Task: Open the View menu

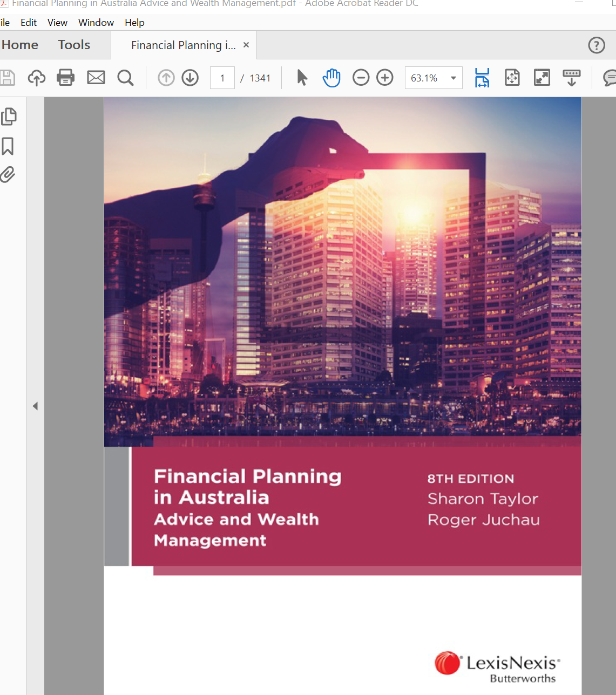Action: (x=57, y=23)
